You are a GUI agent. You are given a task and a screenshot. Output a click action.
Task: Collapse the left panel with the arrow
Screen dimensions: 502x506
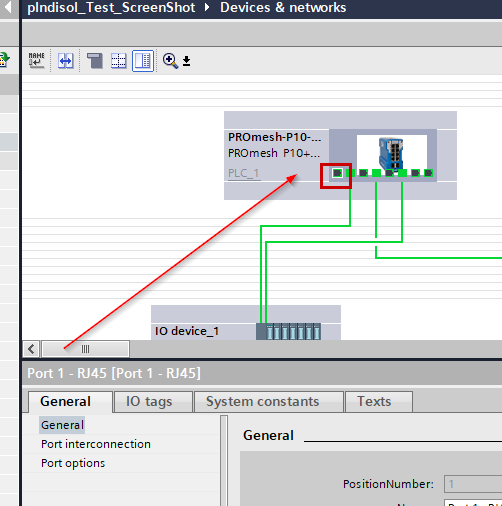point(8,7)
